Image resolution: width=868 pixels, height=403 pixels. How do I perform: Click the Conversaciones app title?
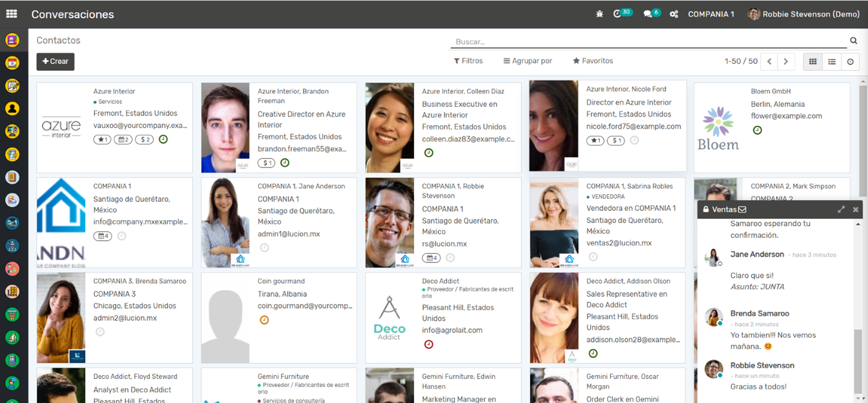pos(73,15)
